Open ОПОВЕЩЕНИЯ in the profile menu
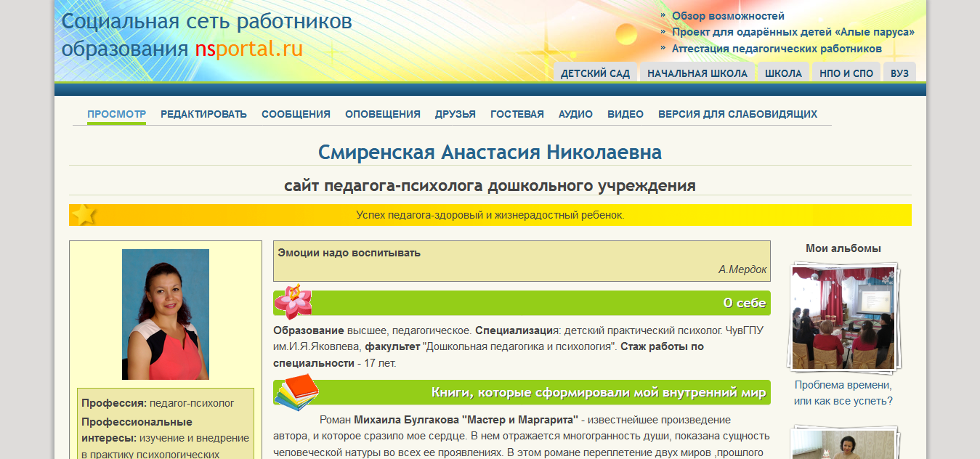The height and width of the screenshot is (459, 980). [383, 114]
